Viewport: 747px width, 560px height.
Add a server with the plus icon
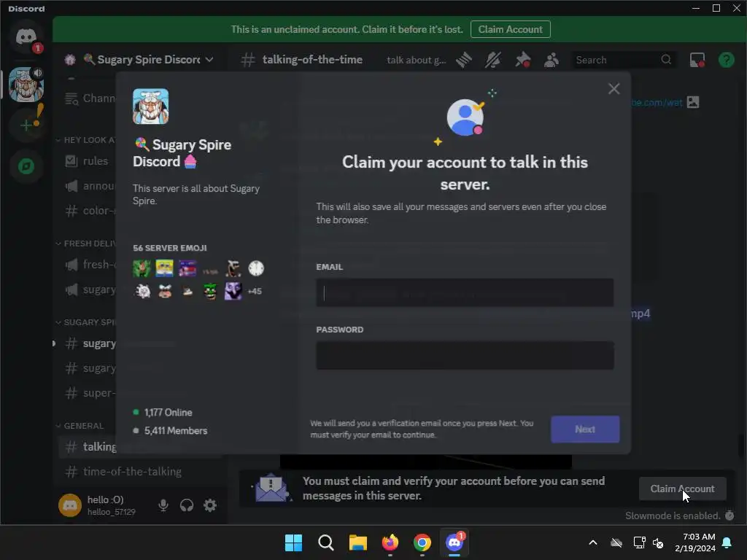point(26,125)
